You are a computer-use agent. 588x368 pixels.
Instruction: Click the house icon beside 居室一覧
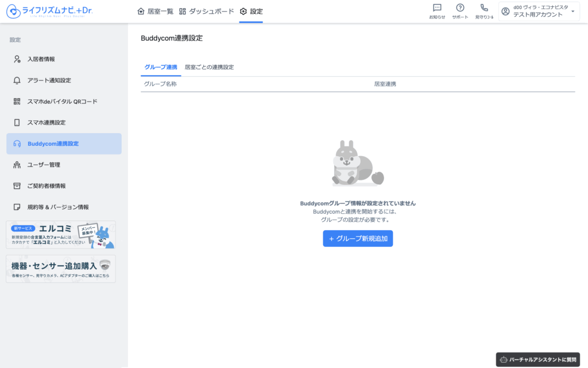141,11
